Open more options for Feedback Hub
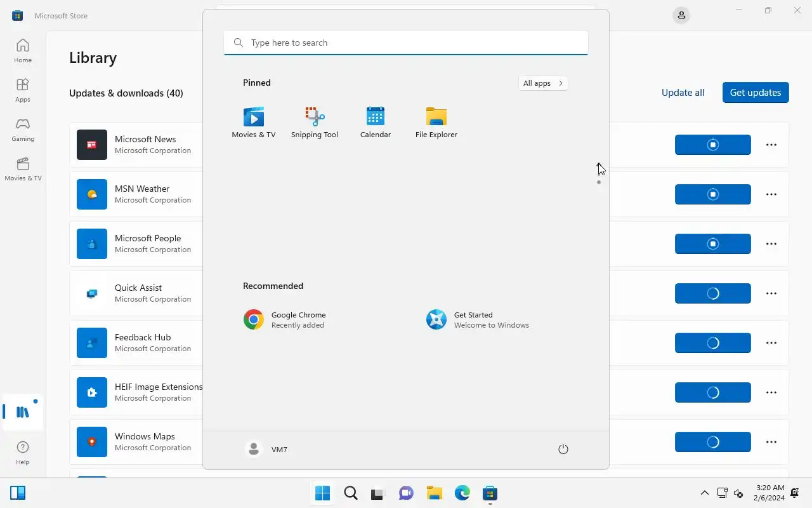The image size is (812, 508). pyautogui.click(x=771, y=343)
